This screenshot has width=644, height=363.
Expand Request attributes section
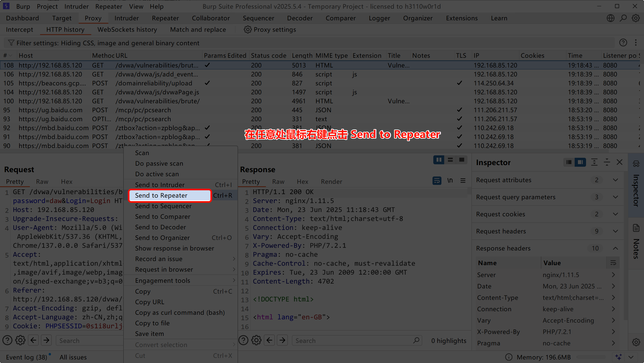[615, 180]
